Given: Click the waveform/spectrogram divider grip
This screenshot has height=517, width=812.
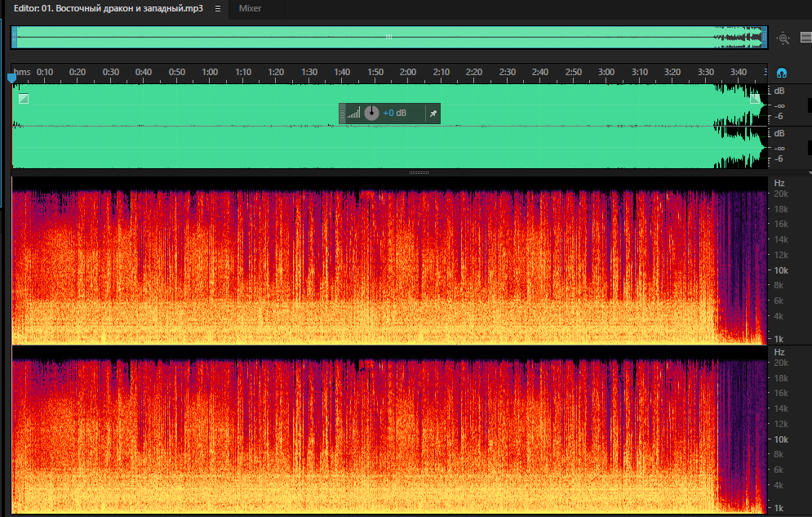Looking at the screenshot, I should [x=419, y=172].
